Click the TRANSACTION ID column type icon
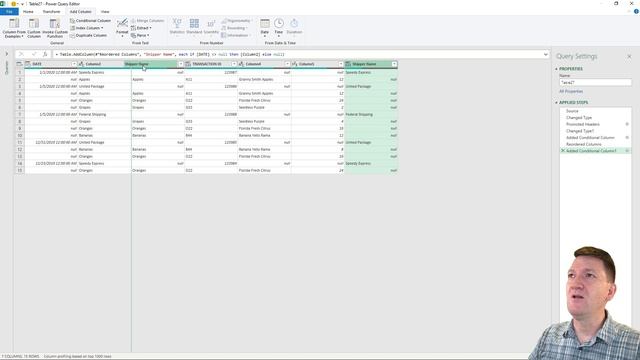Image resolution: width=640 pixels, height=360 pixels. click(x=188, y=64)
